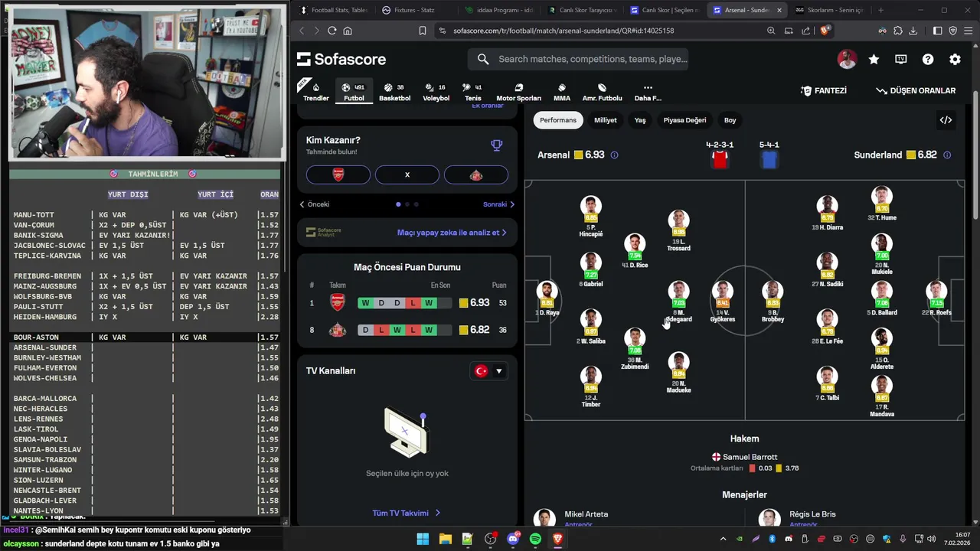Open Motor Sporları tab

coord(518,92)
